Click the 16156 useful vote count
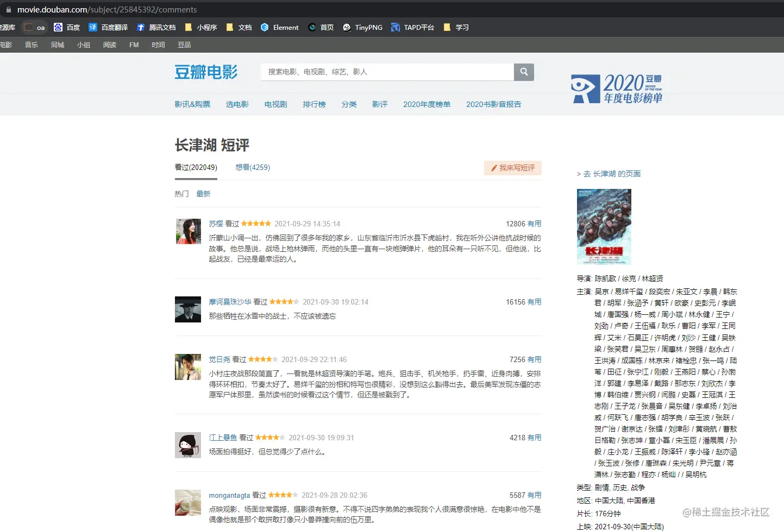Image resolution: width=784 pixels, height=532 pixels. point(516,302)
